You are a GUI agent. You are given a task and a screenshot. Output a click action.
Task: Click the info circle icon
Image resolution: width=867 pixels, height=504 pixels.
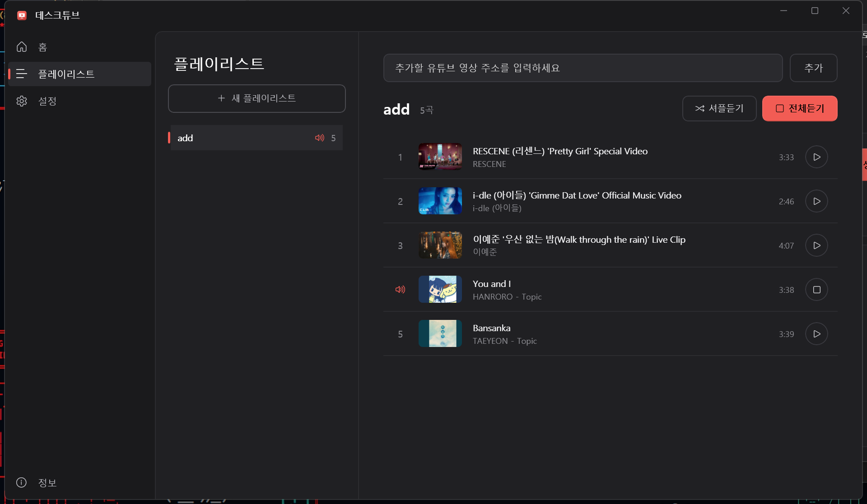coord(21,482)
